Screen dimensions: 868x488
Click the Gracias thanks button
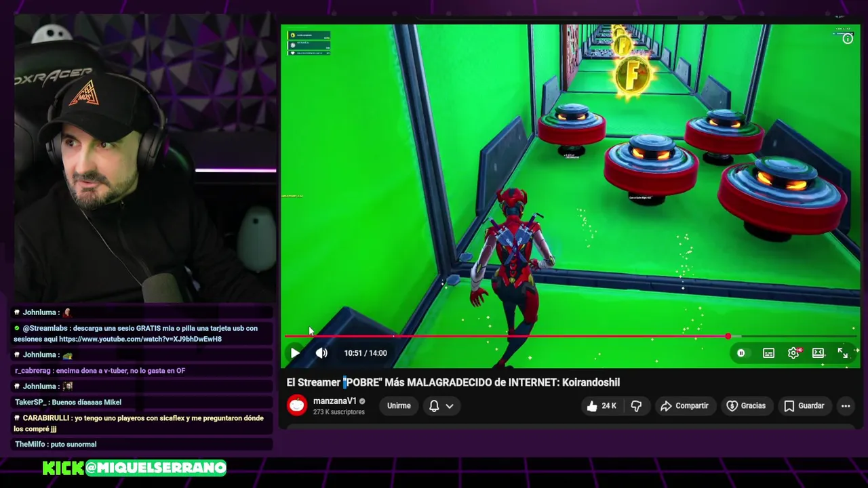[746, 406]
